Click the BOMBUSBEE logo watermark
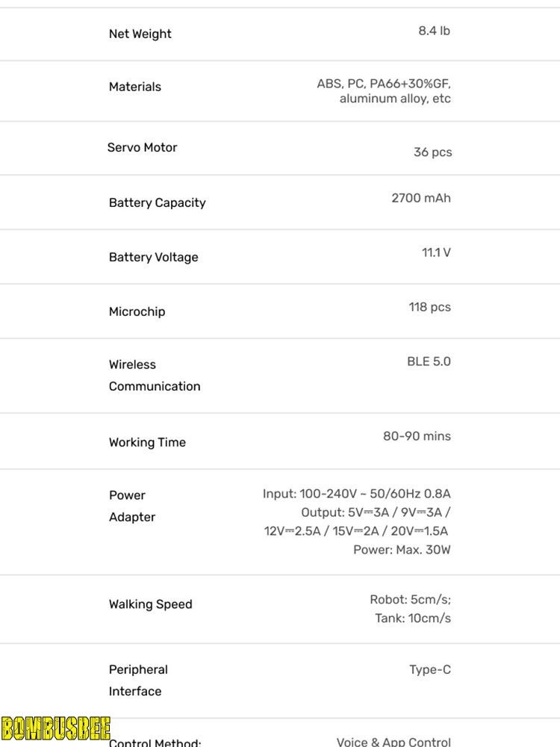 56,728
